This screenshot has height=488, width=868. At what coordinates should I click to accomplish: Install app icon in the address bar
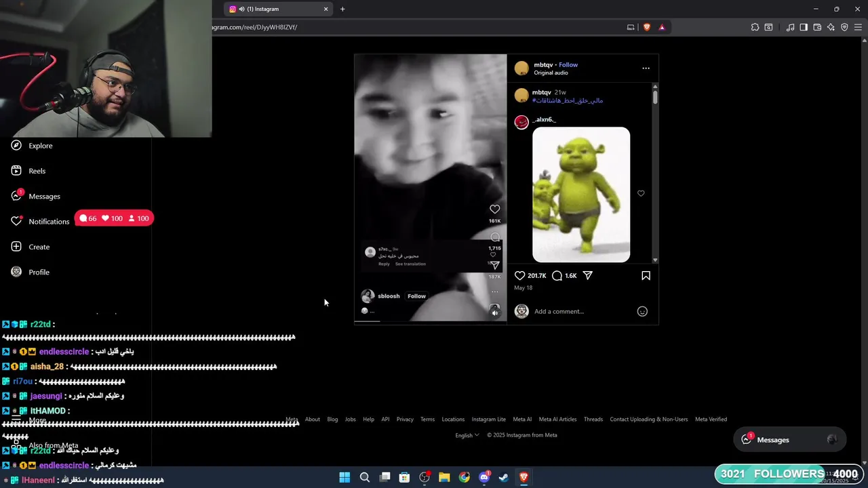(631, 27)
